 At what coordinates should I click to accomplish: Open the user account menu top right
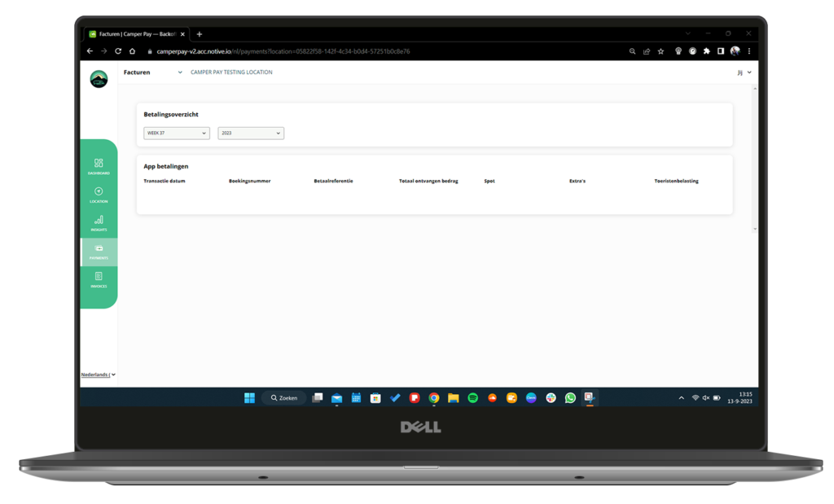[743, 72]
